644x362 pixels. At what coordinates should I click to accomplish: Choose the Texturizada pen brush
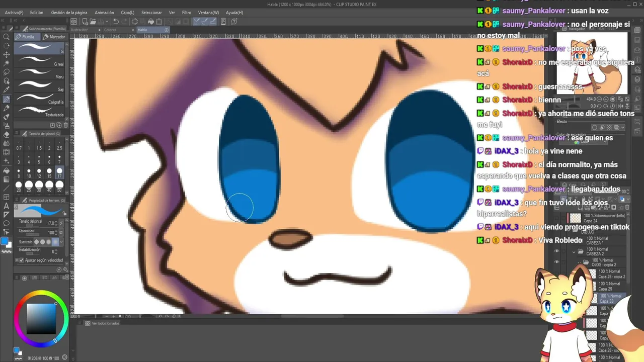40,111
